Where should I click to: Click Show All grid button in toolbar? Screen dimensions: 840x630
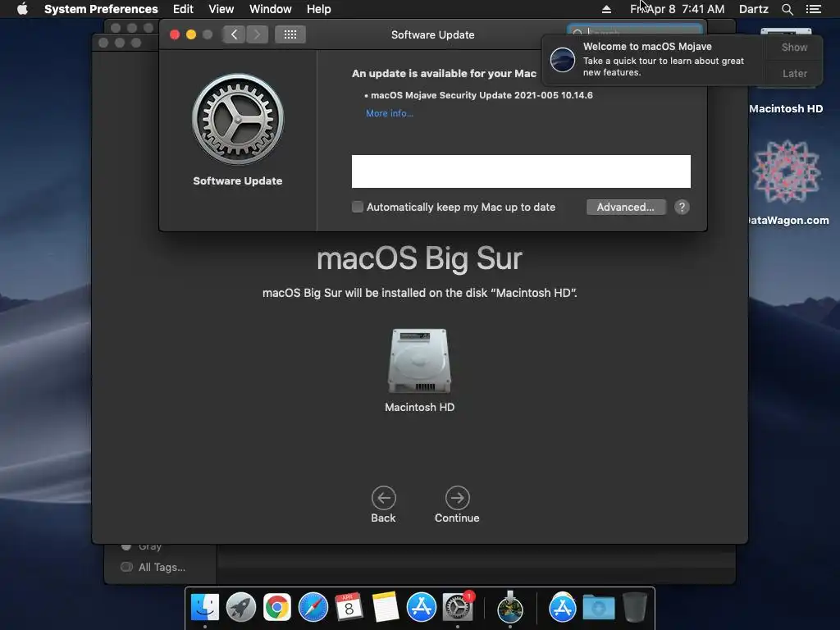click(x=290, y=34)
